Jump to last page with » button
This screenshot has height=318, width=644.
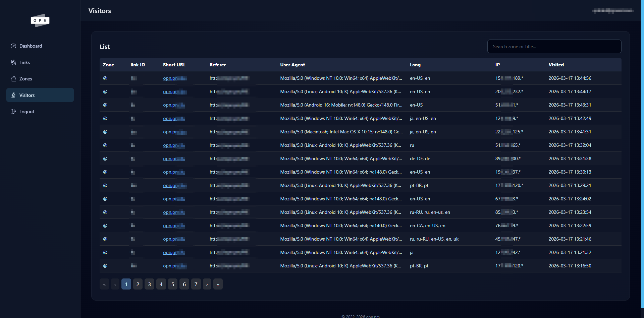coord(218,284)
